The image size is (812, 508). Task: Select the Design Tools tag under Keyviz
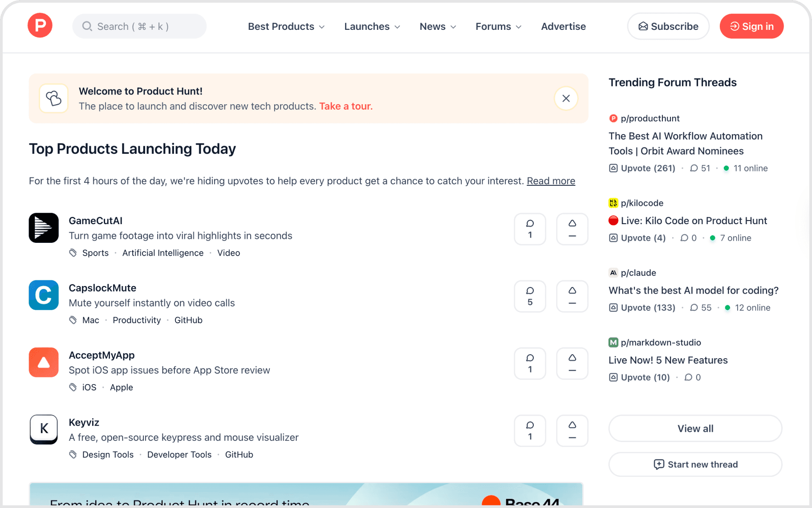(108, 455)
